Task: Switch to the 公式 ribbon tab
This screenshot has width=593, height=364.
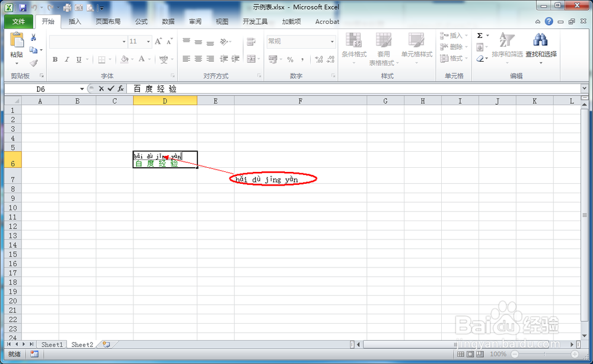Action: (x=141, y=21)
